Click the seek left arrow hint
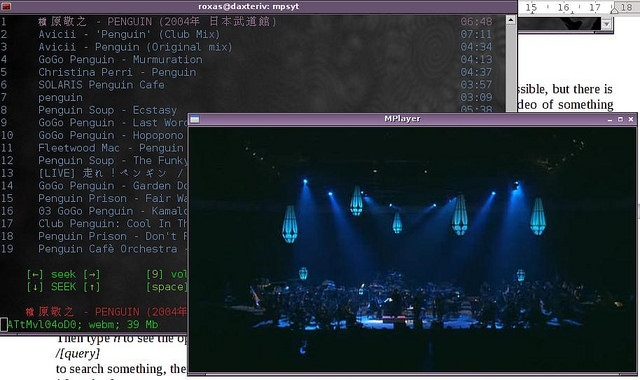Viewport: 640px width, 380px height. coord(35,274)
